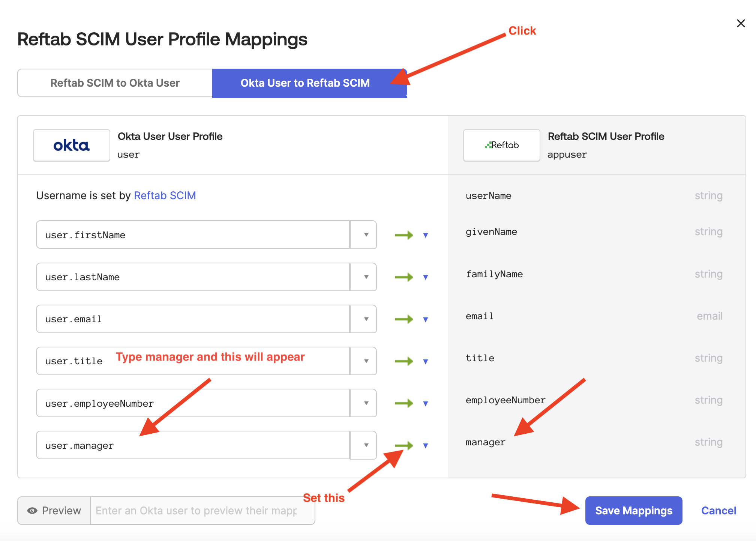The image size is (756, 541).
Task: Click the green apply arrow for familyName
Action: (404, 277)
